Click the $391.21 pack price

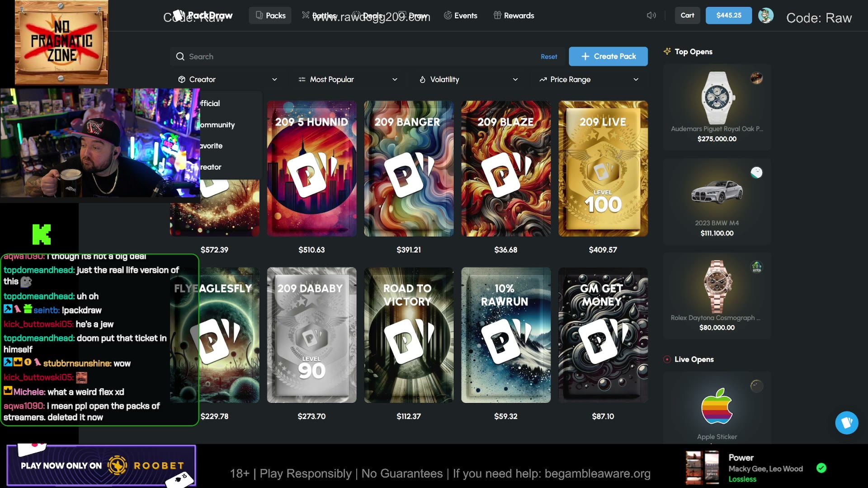pos(409,250)
